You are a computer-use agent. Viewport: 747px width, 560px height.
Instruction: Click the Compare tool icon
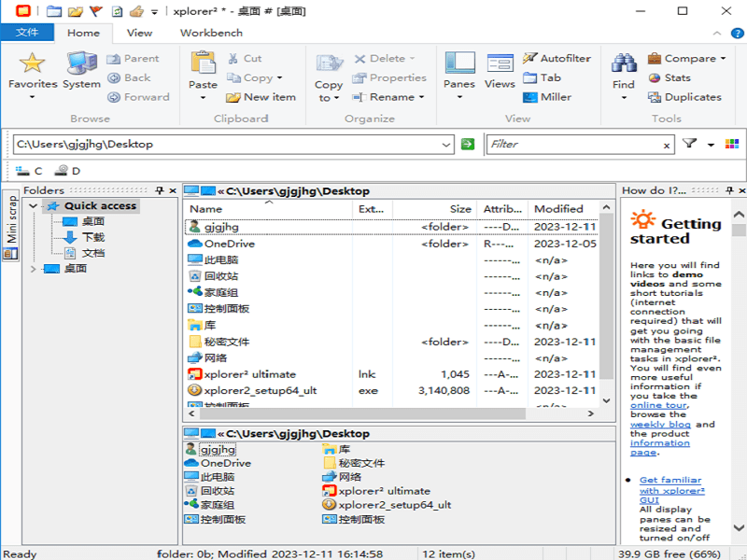coord(655,58)
